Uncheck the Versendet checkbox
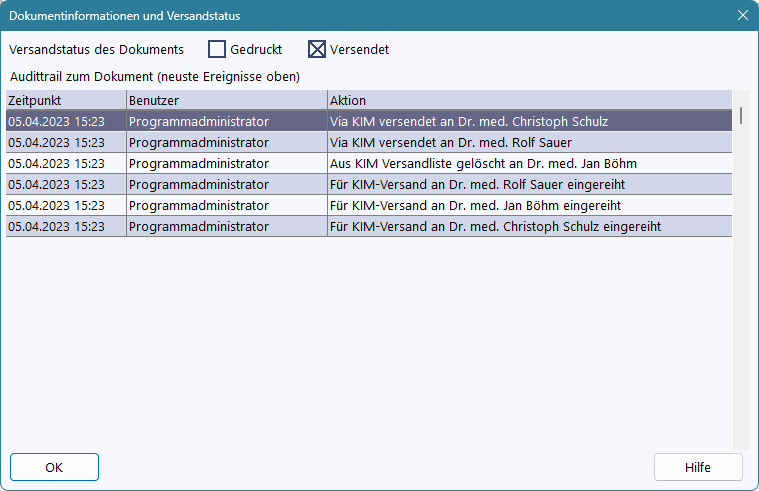 [317, 49]
